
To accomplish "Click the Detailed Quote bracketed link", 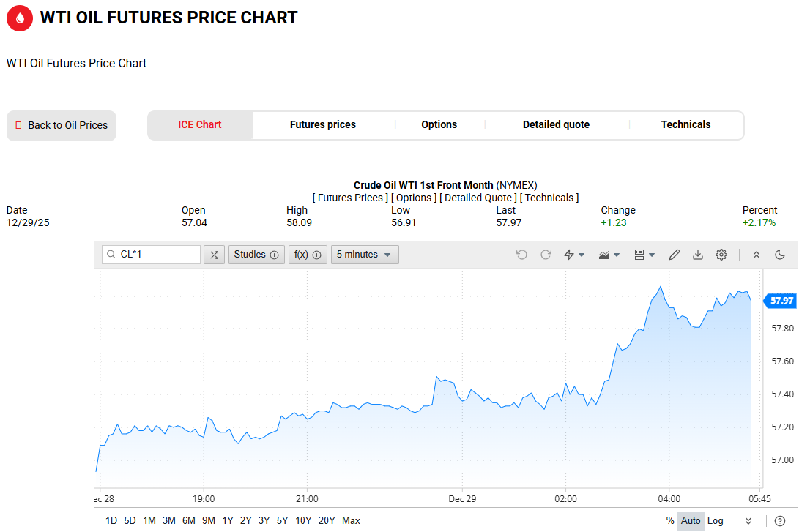I will tap(479, 198).
